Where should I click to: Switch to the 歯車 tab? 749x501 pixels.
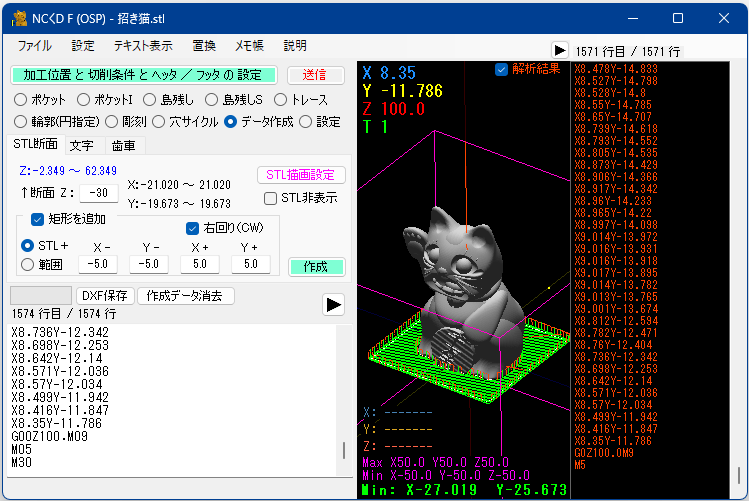click(123, 146)
